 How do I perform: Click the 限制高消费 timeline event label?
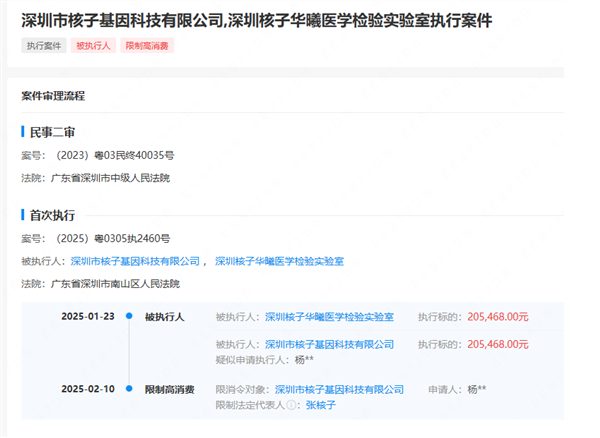170,390
